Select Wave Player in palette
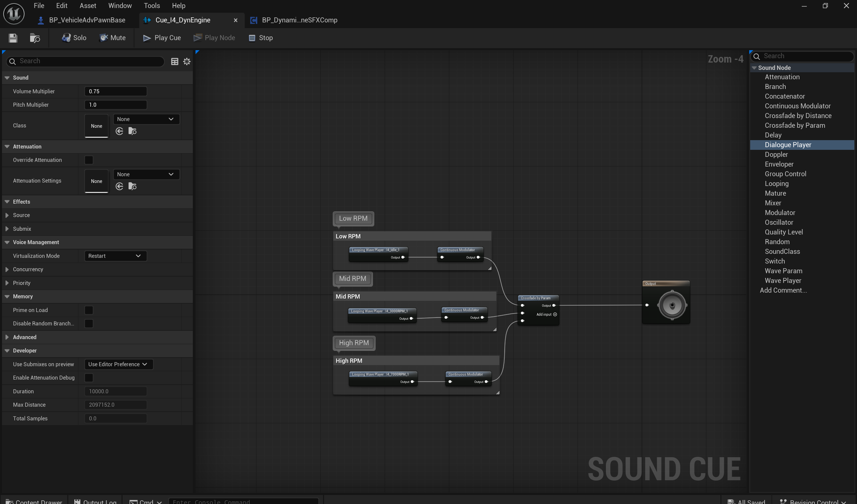The image size is (857, 504). [783, 281]
